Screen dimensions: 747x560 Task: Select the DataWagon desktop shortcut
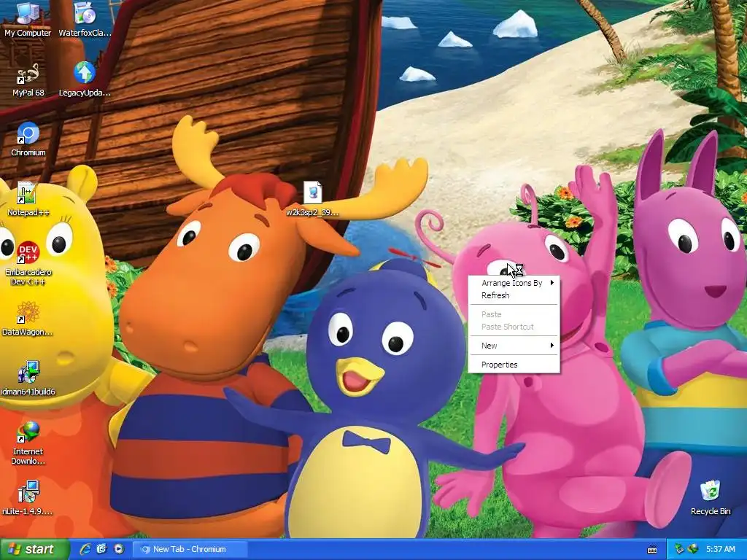pyautogui.click(x=28, y=319)
